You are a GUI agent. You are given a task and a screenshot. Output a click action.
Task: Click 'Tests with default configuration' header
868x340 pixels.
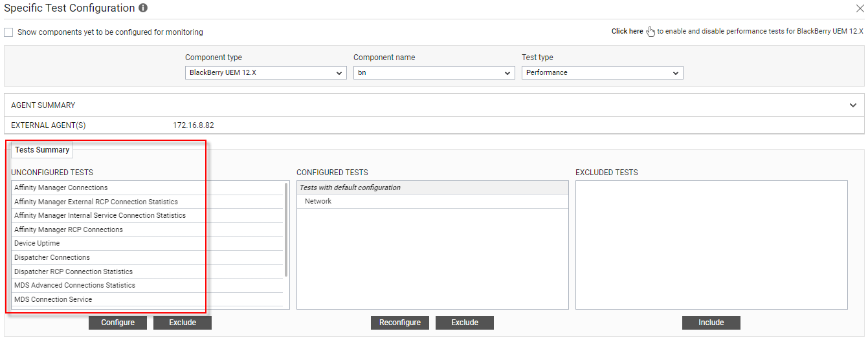[432, 187]
